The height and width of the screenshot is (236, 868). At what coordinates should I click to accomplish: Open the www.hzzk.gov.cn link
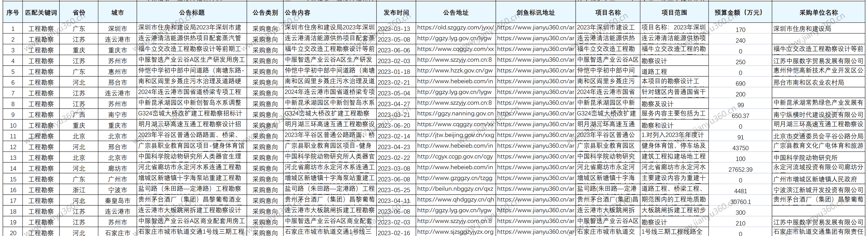455,71
